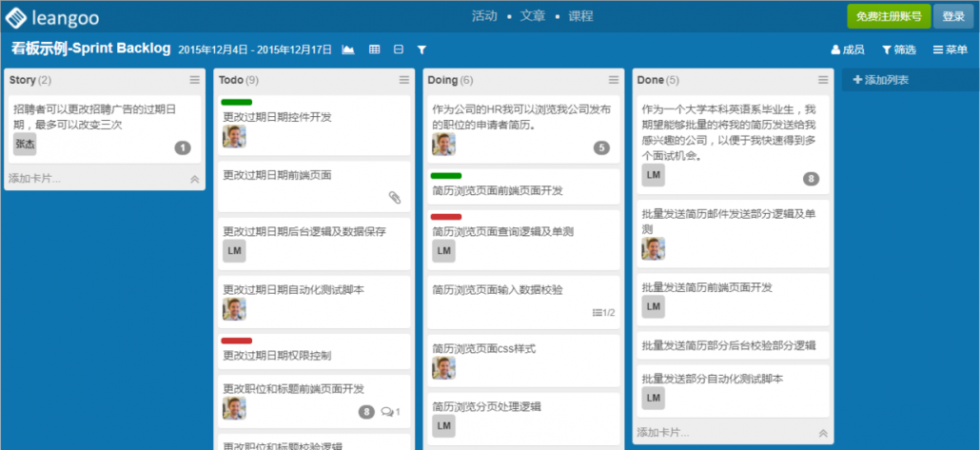
Task: Click the 1/2 checklist indicator
Action: tap(603, 312)
